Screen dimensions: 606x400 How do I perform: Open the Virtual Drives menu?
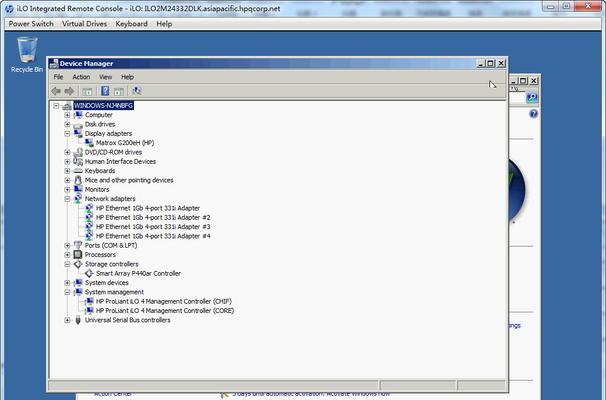(x=84, y=24)
